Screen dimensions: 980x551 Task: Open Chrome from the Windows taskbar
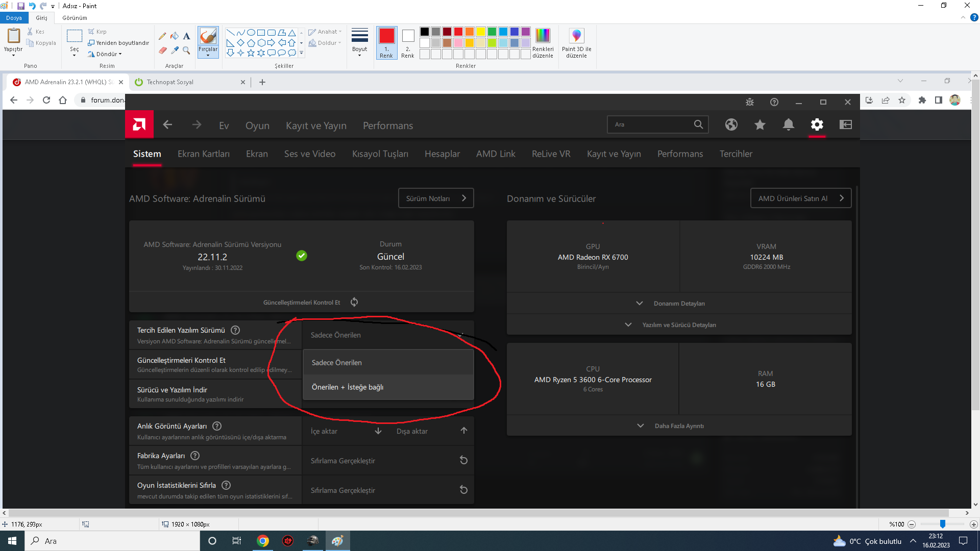coord(263,541)
